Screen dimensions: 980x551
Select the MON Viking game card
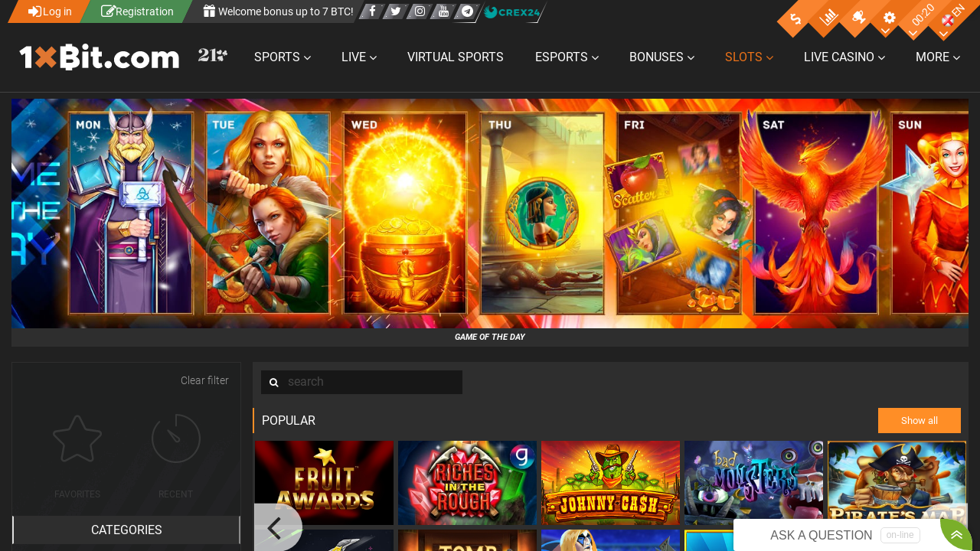(x=131, y=214)
